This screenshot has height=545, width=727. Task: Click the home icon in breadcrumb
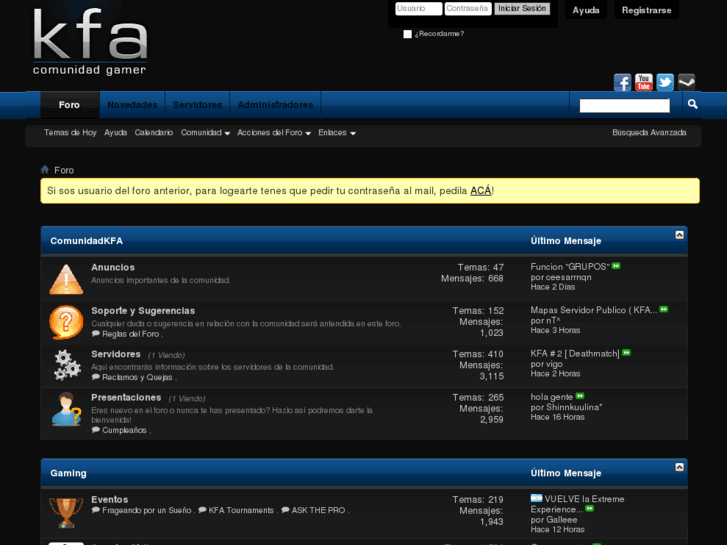coord(45,170)
